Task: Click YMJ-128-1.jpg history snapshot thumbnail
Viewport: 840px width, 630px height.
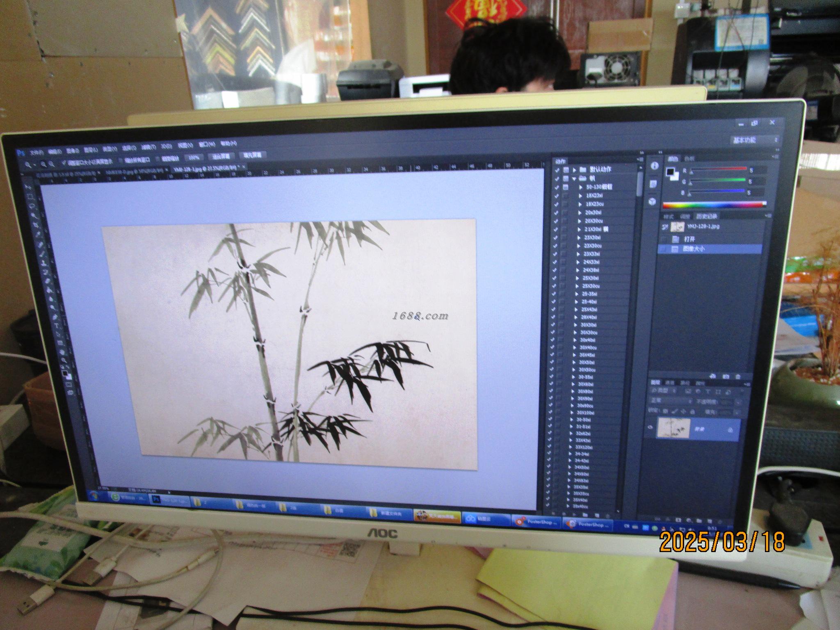Action: pyautogui.click(x=678, y=227)
